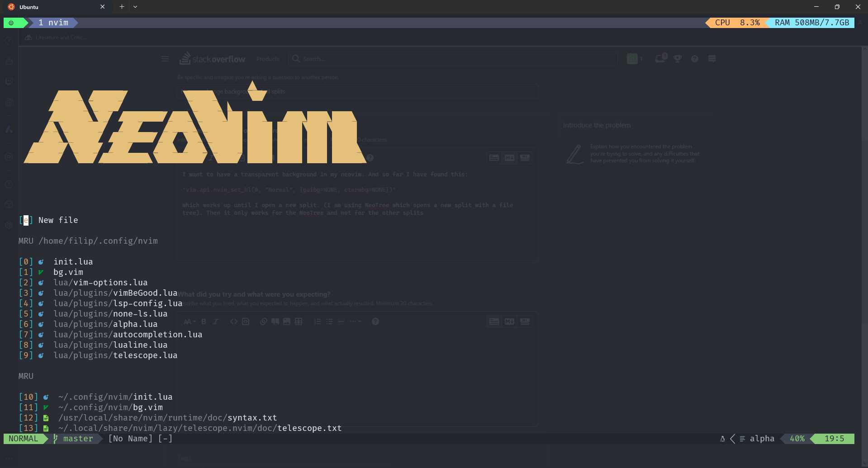868x468 pixels.
Task: Insert blockquote in lower editor toolbar
Action: pos(275,321)
